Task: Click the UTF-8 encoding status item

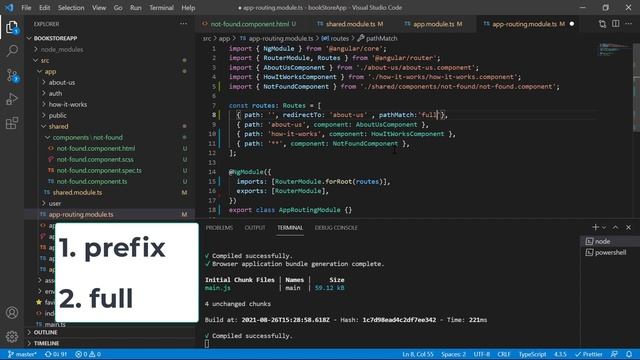Action: pyautogui.click(x=482, y=354)
